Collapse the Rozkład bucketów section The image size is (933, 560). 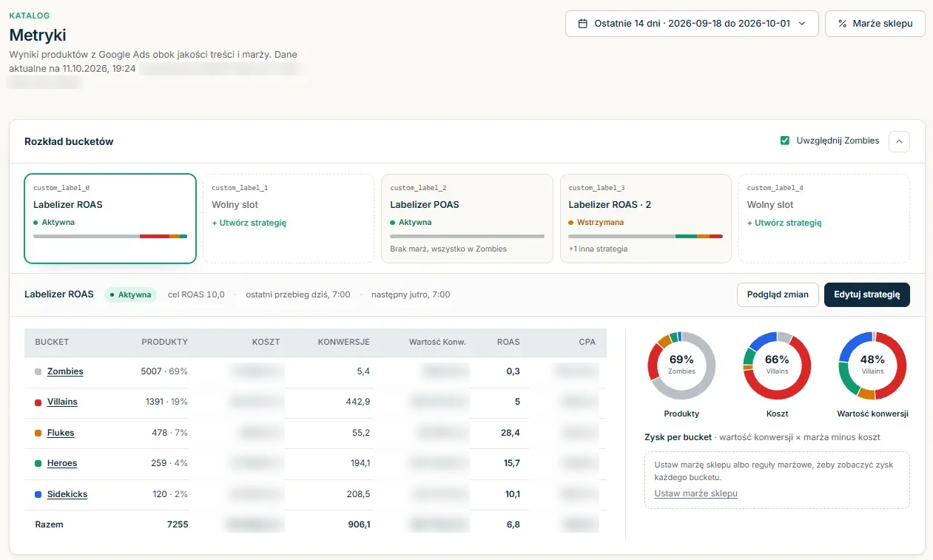coord(899,141)
